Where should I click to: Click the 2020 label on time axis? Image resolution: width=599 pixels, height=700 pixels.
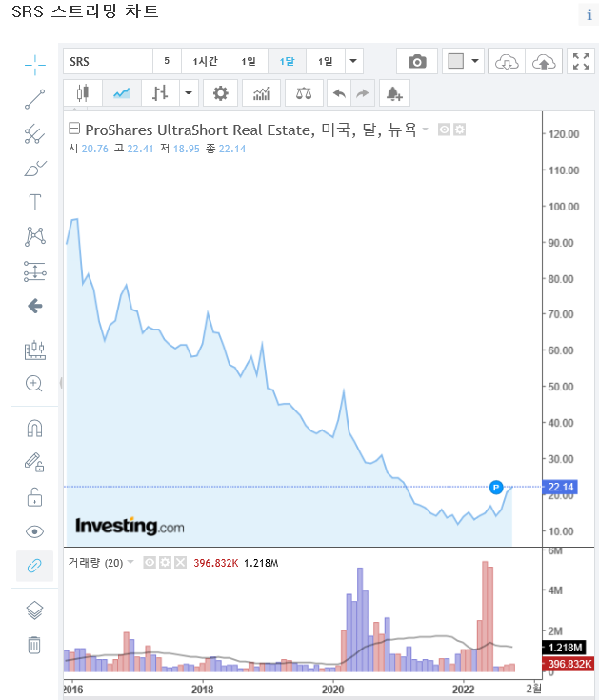[x=333, y=690]
